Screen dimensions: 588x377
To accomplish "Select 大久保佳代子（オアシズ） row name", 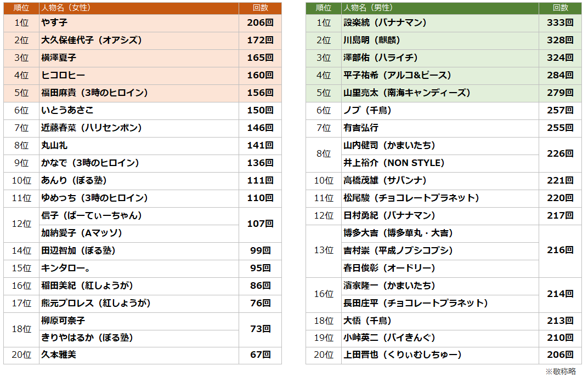I will point(138,40).
